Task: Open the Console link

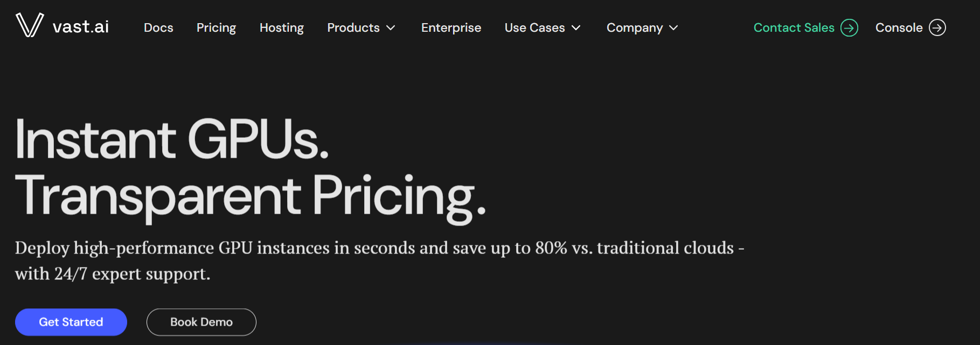Action: (x=899, y=27)
